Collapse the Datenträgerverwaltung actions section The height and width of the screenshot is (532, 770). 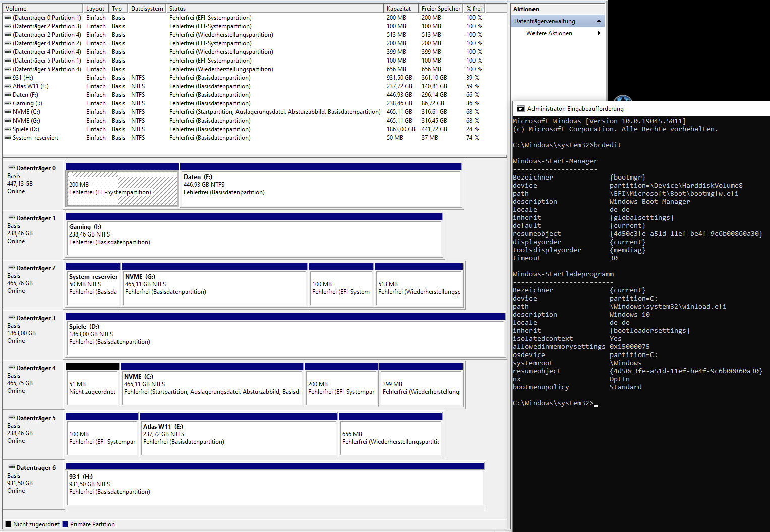(599, 21)
